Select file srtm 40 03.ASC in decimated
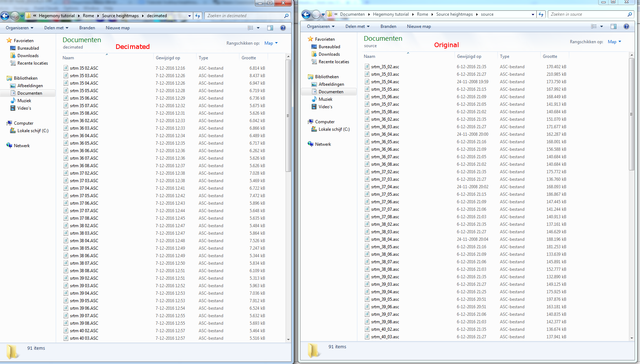The image size is (640, 364). click(x=84, y=338)
